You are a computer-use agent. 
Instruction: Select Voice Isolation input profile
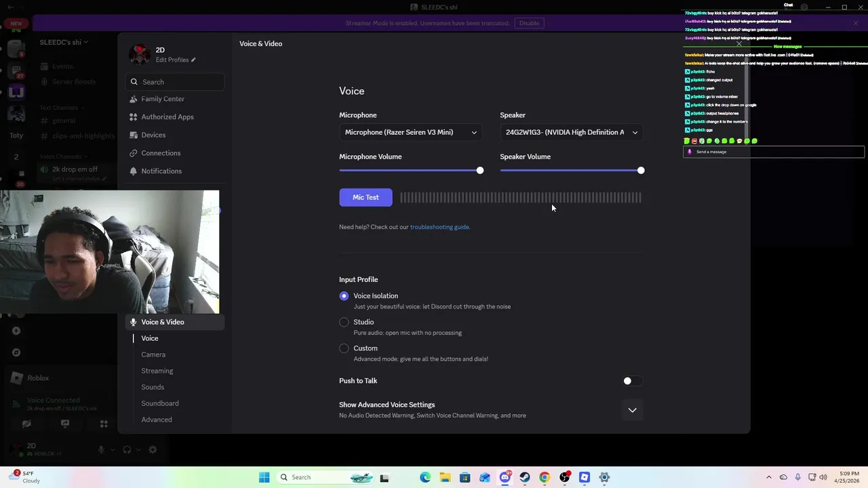[x=344, y=296]
